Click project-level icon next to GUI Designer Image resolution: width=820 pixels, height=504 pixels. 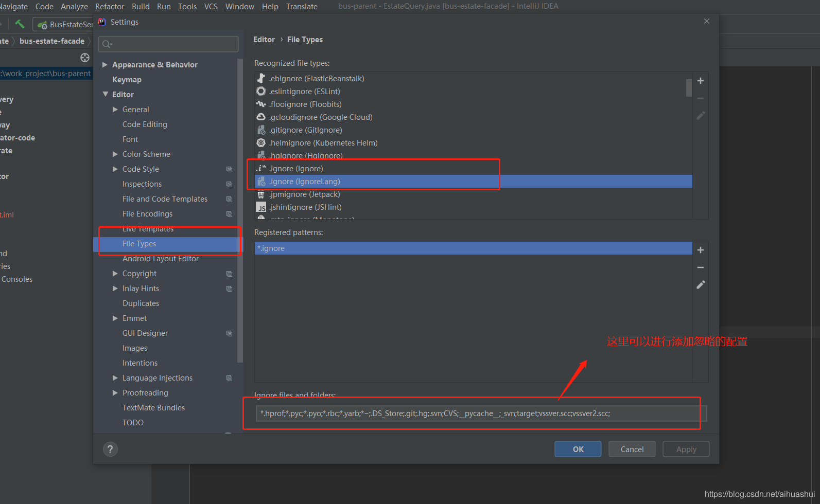coord(229,333)
